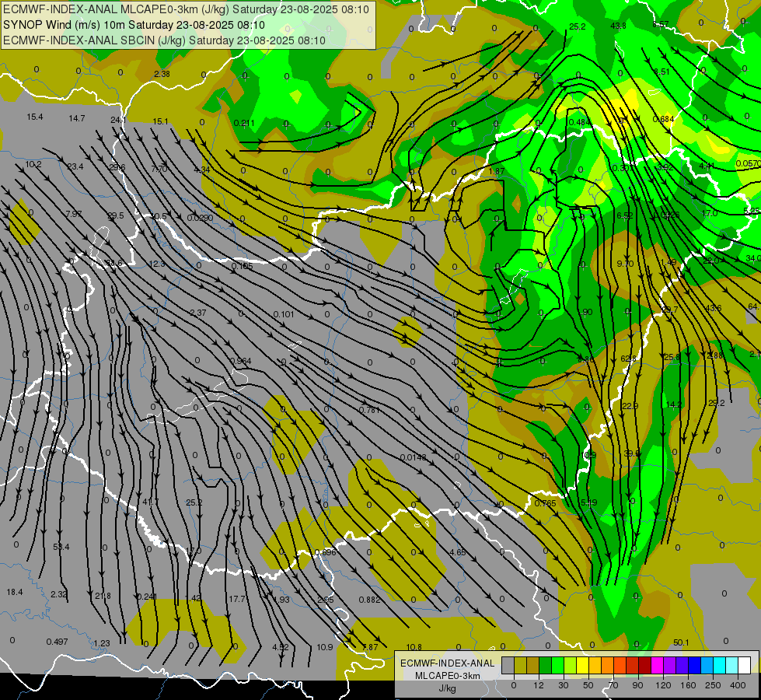Select the gray legend swatch
The image size is (761, 700).
click(508, 665)
